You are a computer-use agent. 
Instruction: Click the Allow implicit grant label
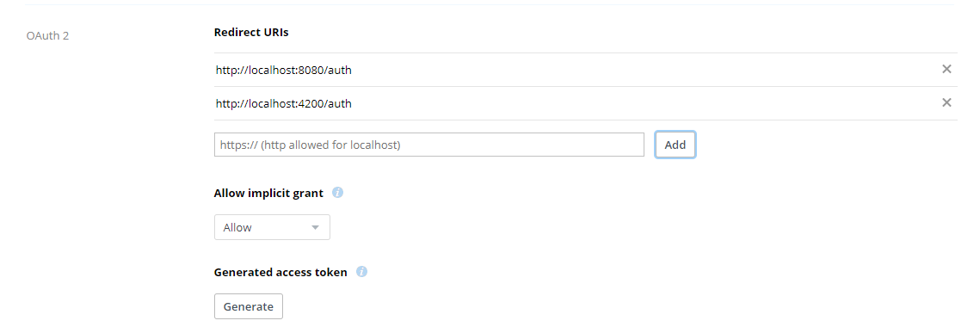[x=268, y=193]
